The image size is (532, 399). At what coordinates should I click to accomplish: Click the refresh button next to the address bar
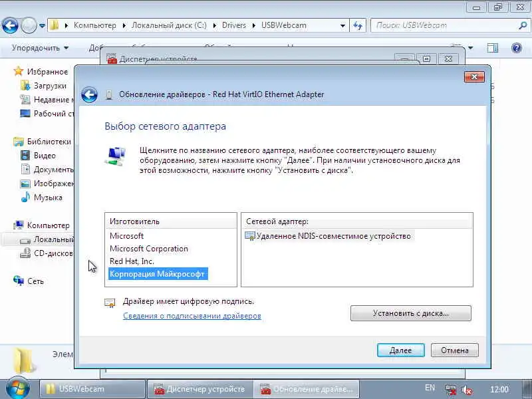(358, 26)
